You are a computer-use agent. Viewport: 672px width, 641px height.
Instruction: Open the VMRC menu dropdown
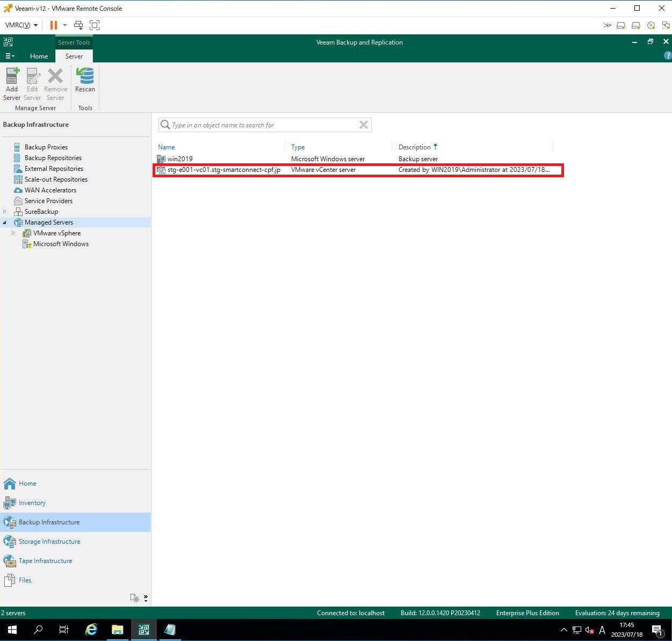pos(21,25)
